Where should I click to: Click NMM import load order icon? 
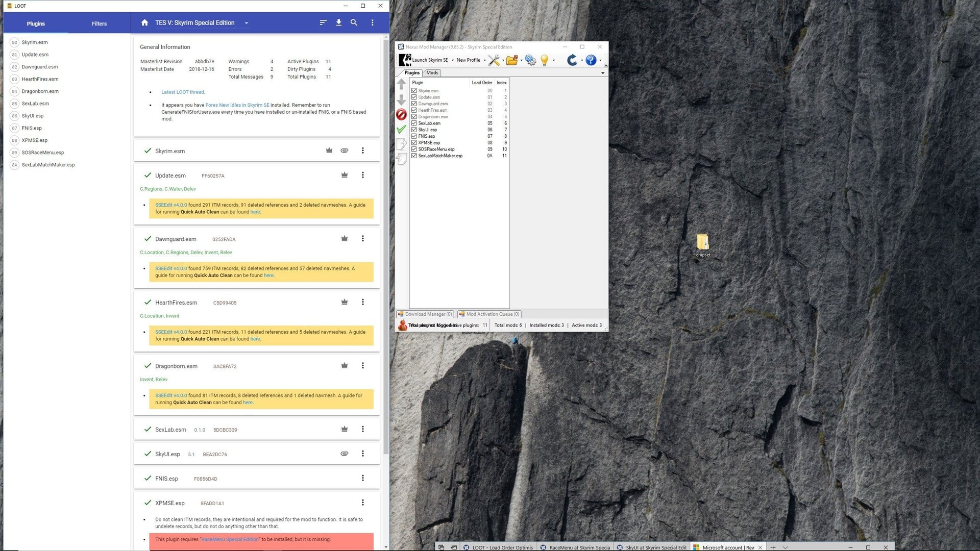point(402,159)
